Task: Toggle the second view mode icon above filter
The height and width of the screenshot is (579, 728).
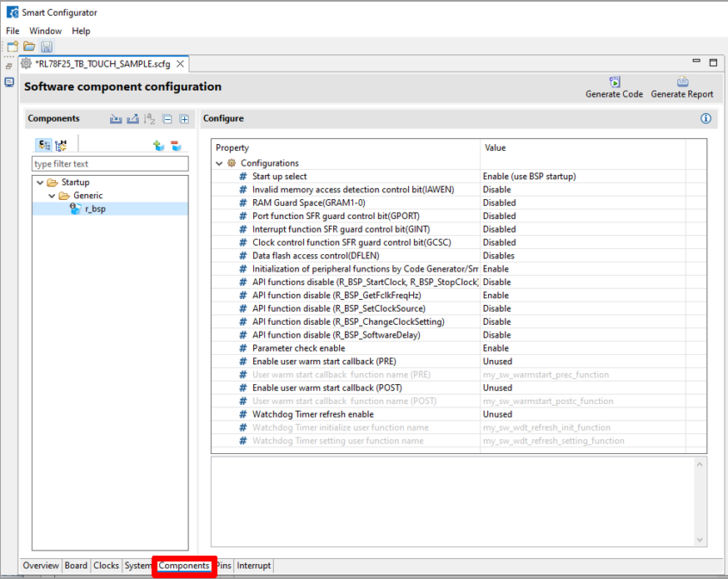Action: [61, 146]
